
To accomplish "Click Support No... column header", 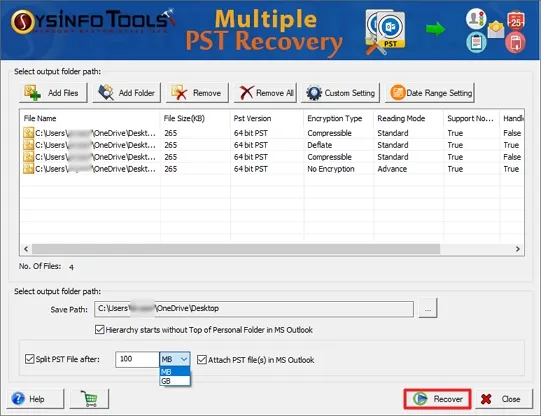I will [x=472, y=118].
